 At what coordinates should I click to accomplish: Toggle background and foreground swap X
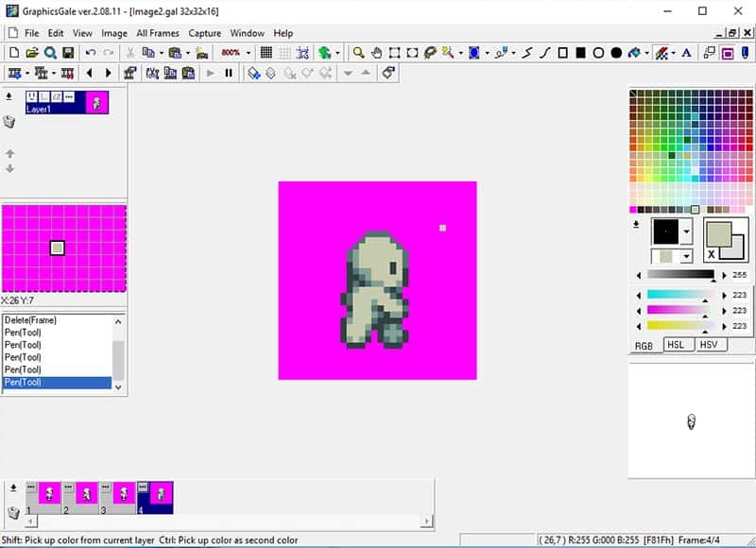[712, 254]
